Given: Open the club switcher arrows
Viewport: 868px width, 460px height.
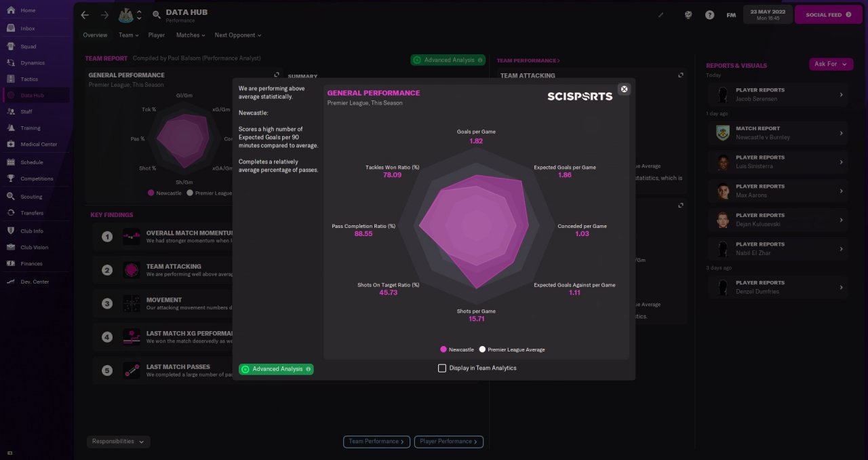Looking at the screenshot, I should [x=139, y=15].
